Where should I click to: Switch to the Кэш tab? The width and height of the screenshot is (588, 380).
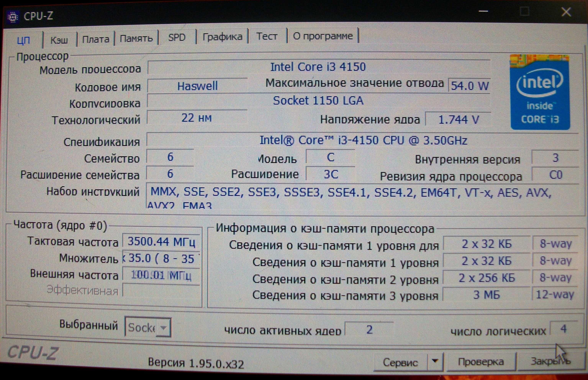point(59,40)
